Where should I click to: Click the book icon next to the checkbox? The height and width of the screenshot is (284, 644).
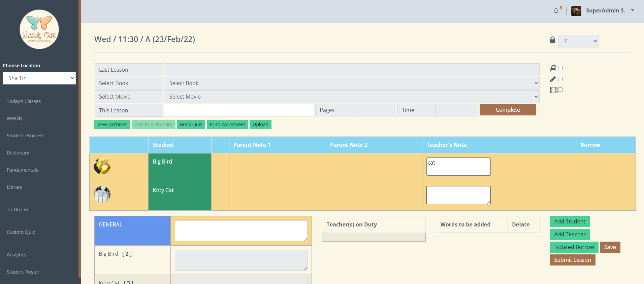tap(553, 68)
